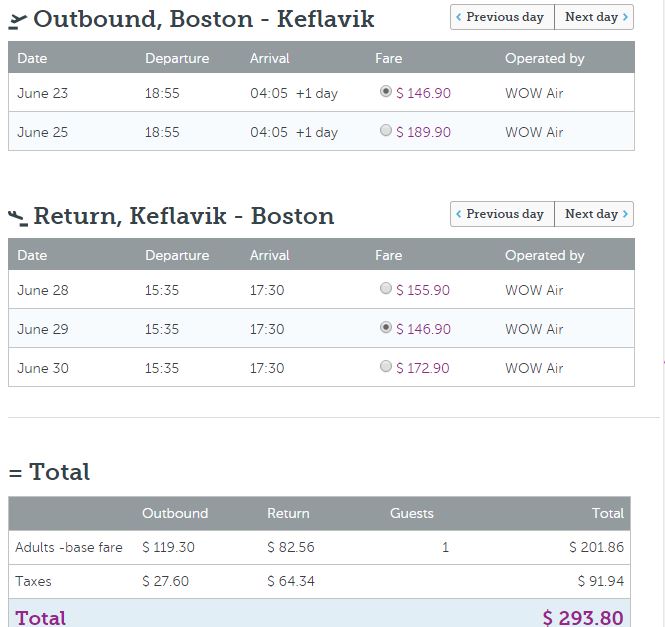
Task: Click Previous day for return flights
Action: click(502, 214)
